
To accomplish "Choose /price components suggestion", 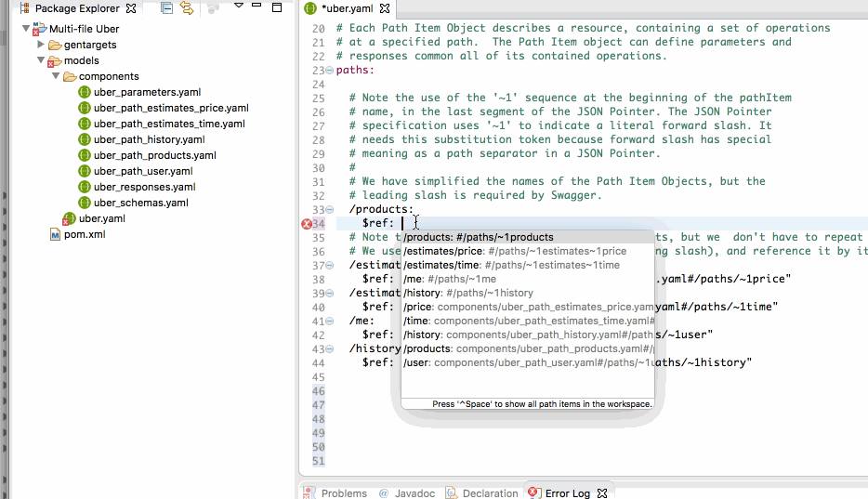I will click(x=528, y=307).
